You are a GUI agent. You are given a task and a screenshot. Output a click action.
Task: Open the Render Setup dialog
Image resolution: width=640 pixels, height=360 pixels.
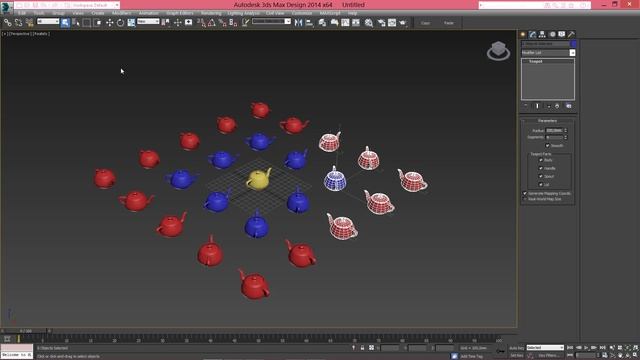[381, 23]
